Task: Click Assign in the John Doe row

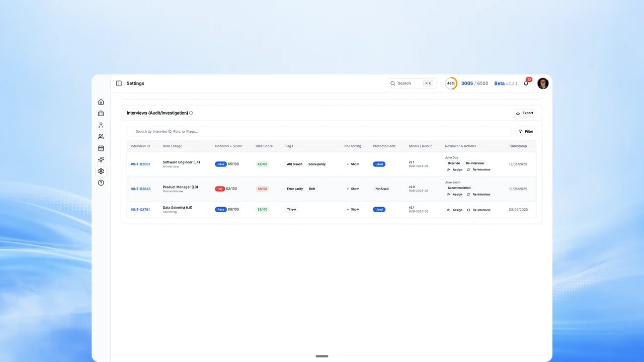Action: coord(455,170)
